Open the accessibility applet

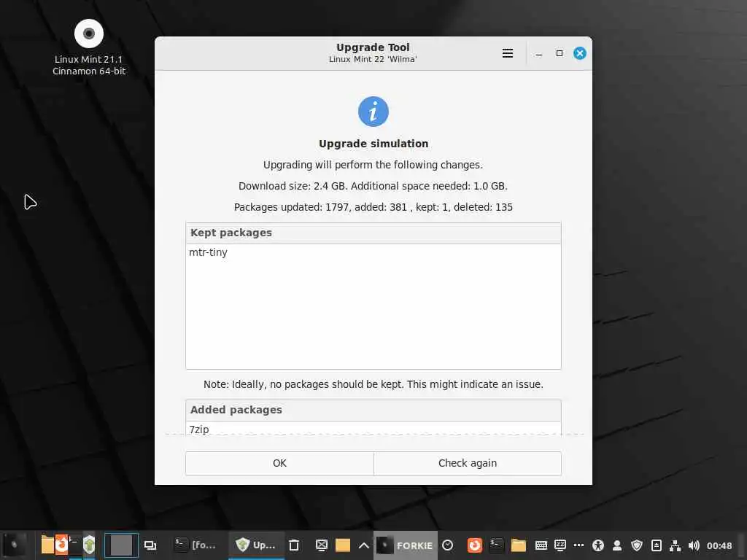(598, 545)
